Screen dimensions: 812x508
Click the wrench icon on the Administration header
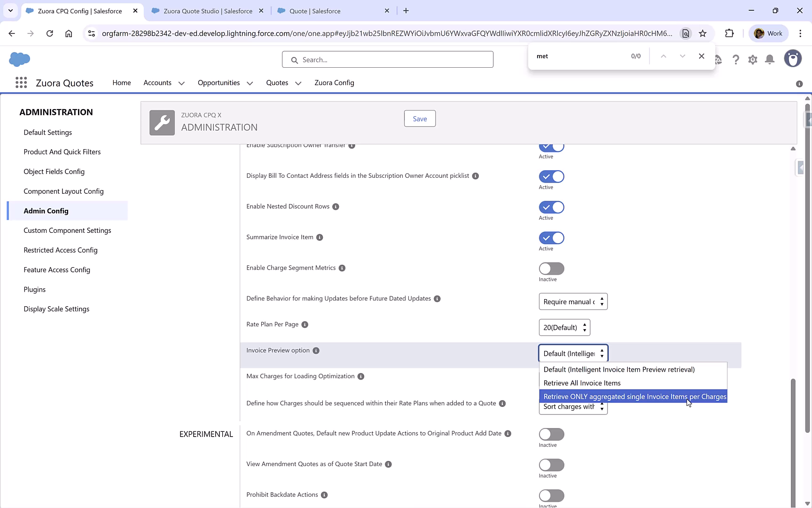(x=162, y=122)
